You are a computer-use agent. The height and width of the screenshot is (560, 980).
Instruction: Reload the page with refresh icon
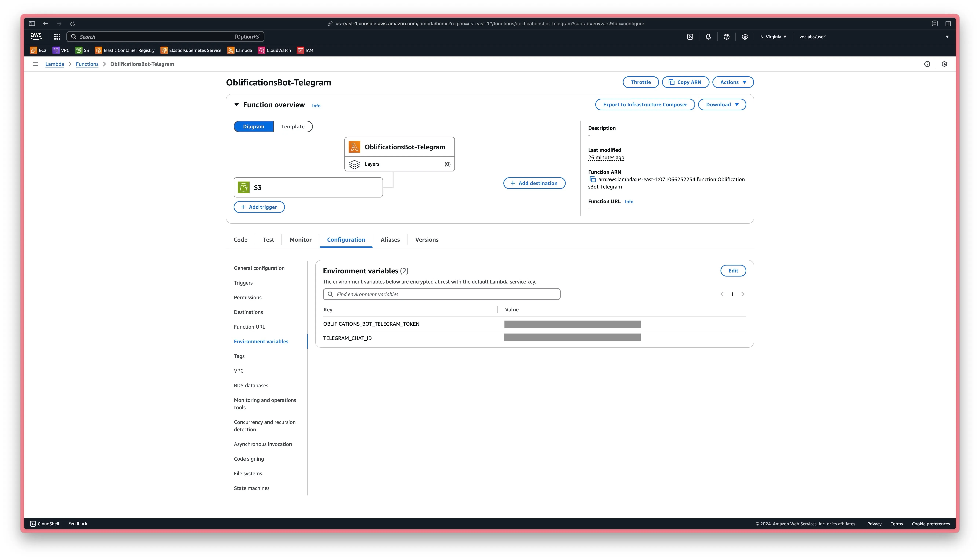(x=72, y=23)
